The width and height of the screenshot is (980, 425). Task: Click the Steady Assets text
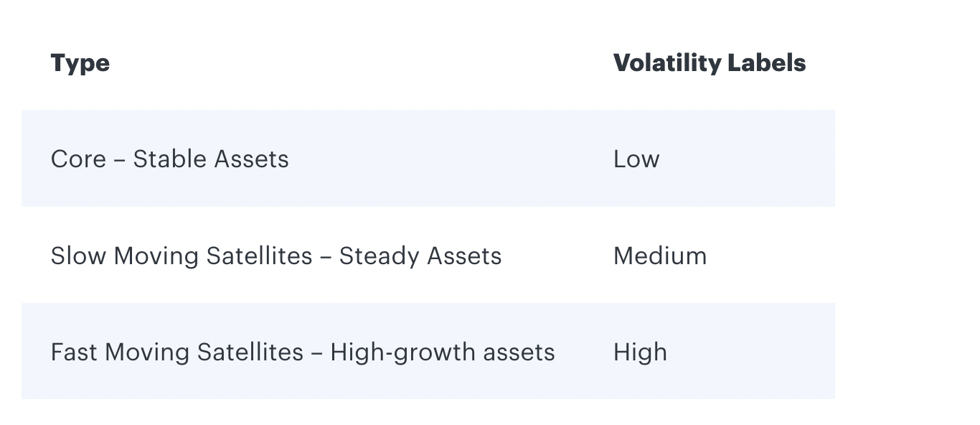click(x=420, y=256)
